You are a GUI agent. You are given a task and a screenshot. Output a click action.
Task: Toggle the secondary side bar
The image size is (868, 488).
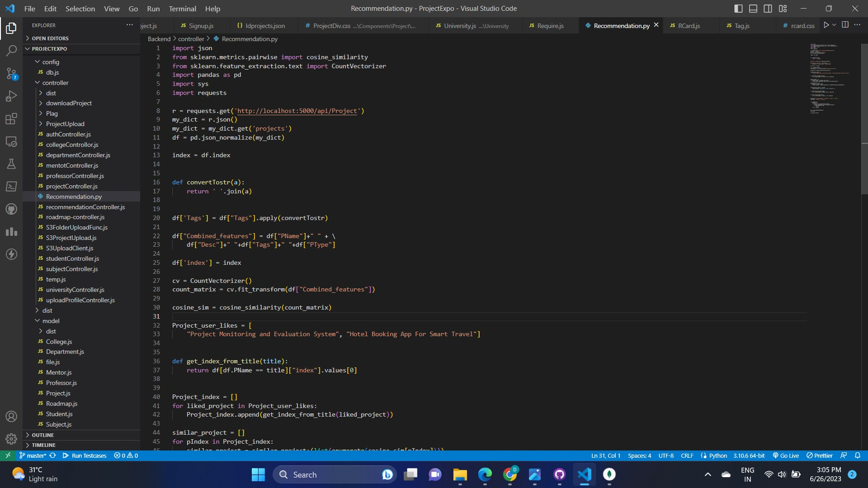point(768,8)
